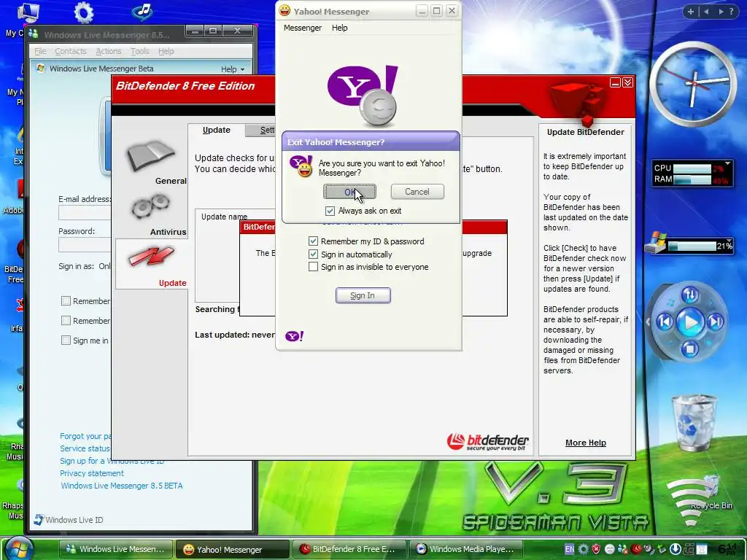Image resolution: width=747 pixels, height=560 pixels.
Task: Open Windows Live Messenger 8.5 BETA link
Action: (122, 485)
